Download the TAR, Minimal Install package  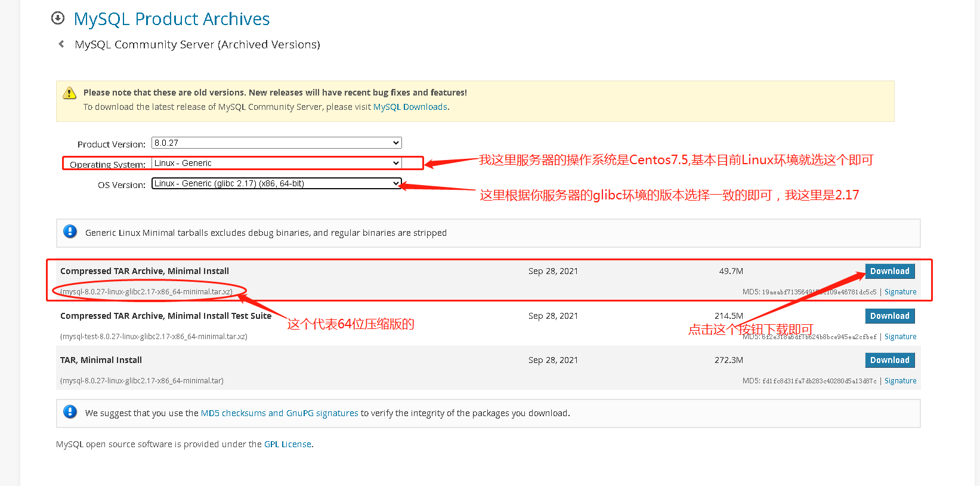point(889,360)
